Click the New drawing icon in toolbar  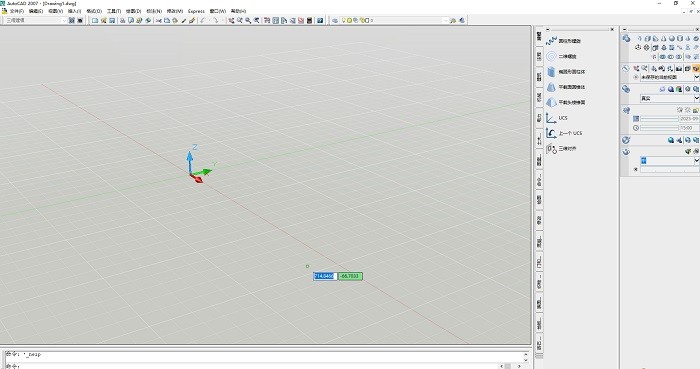[95, 20]
